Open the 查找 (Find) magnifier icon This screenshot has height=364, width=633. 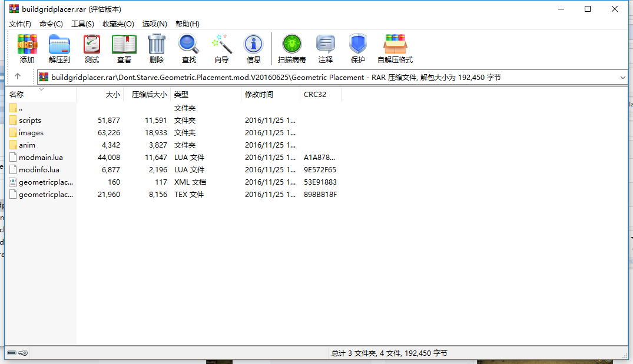pyautogui.click(x=188, y=44)
